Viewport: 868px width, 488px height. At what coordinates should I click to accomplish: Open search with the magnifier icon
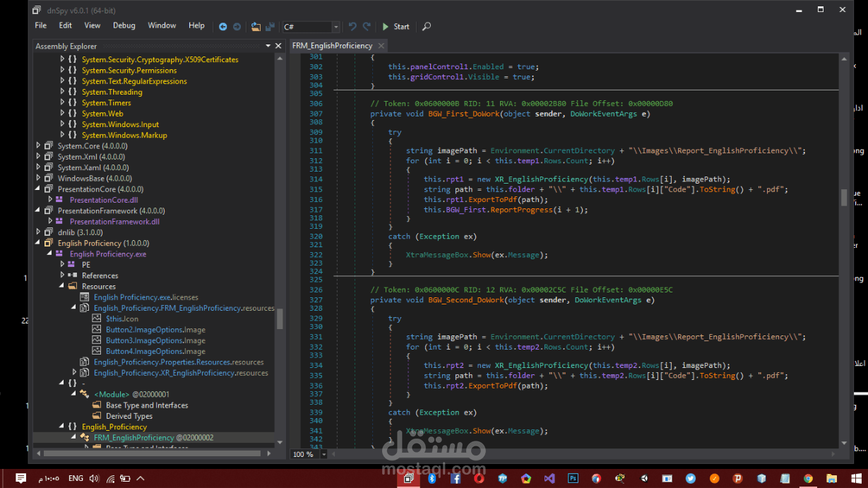(427, 26)
